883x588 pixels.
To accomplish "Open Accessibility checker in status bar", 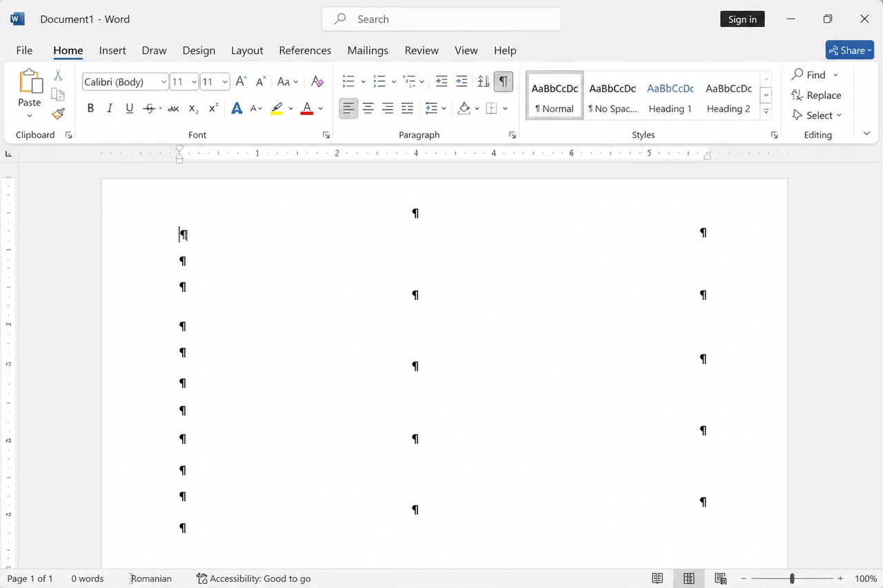I will tap(253, 578).
